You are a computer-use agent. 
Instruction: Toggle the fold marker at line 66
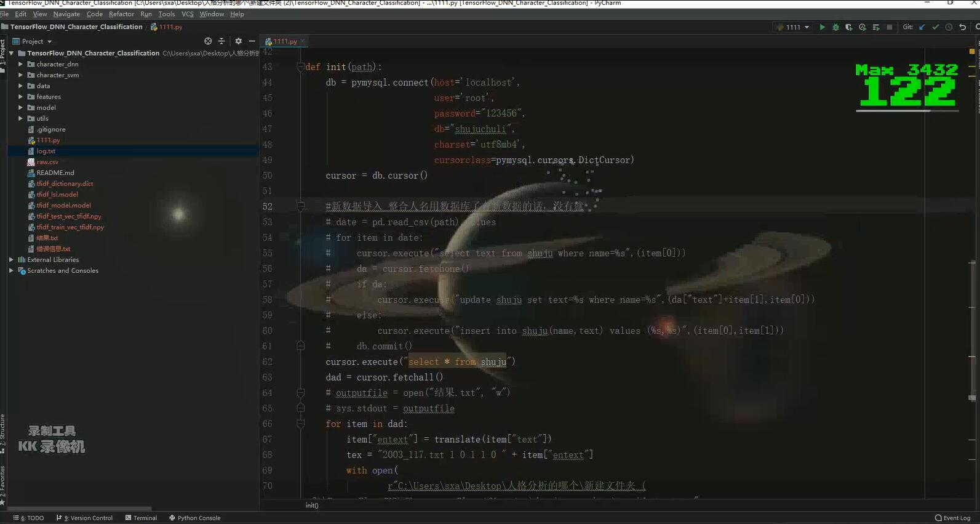tap(301, 424)
